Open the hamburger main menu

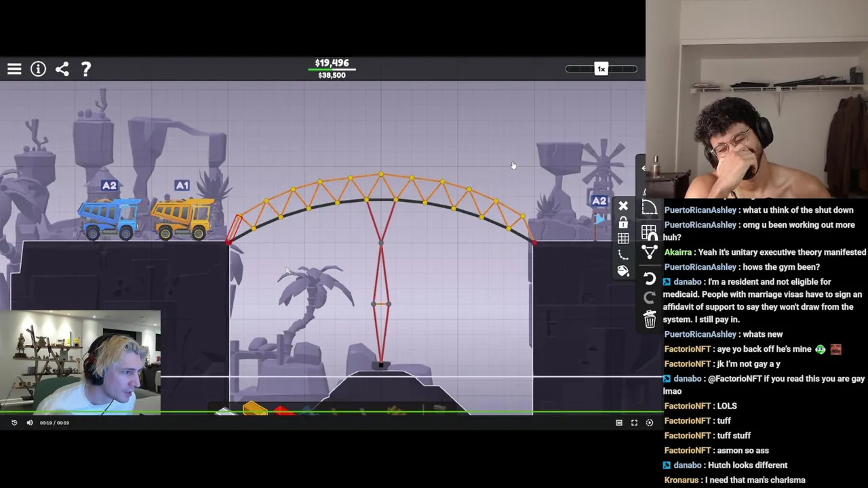coord(14,69)
